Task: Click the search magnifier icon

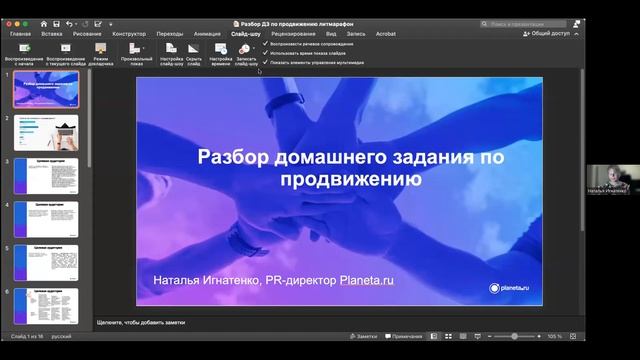Action: pos(484,24)
